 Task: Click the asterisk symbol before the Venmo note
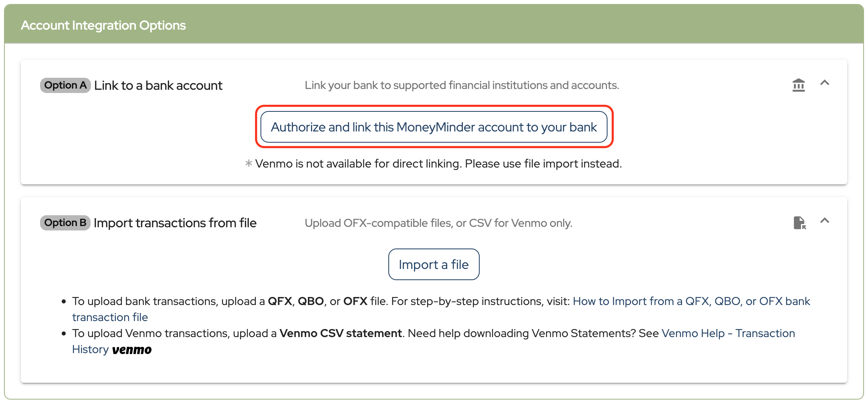coord(248,164)
